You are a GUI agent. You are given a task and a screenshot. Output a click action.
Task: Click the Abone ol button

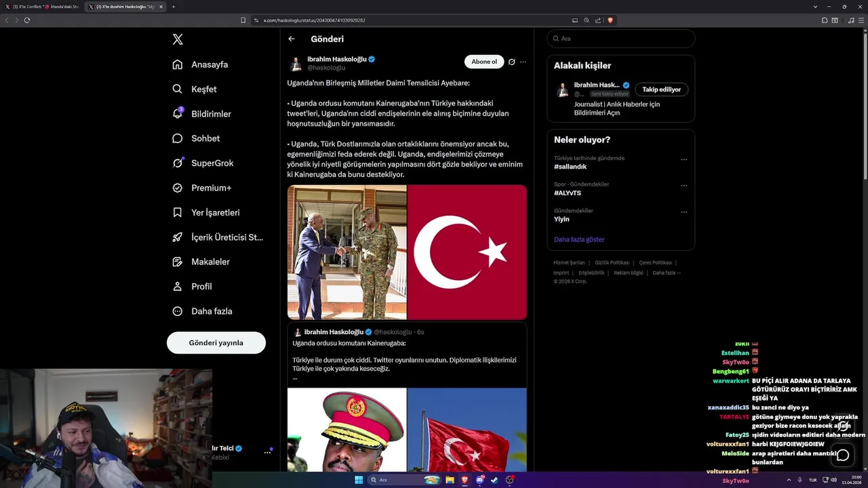[x=484, y=62]
